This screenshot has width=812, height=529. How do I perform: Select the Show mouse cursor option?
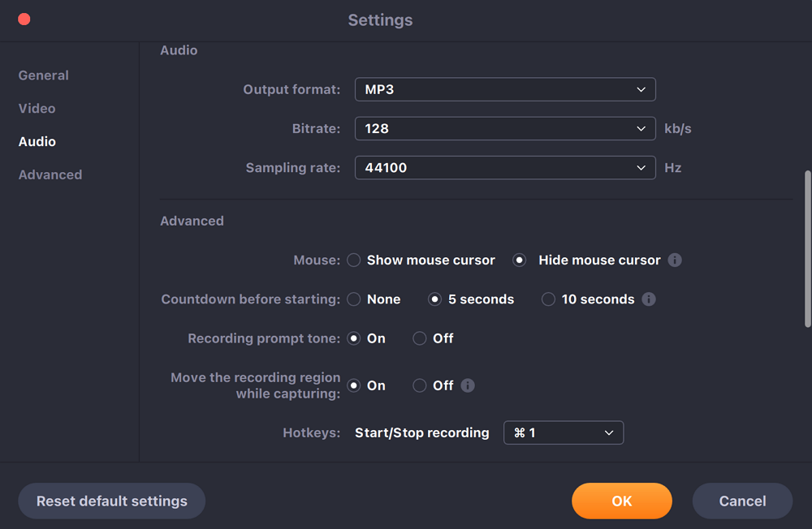(354, 260)
